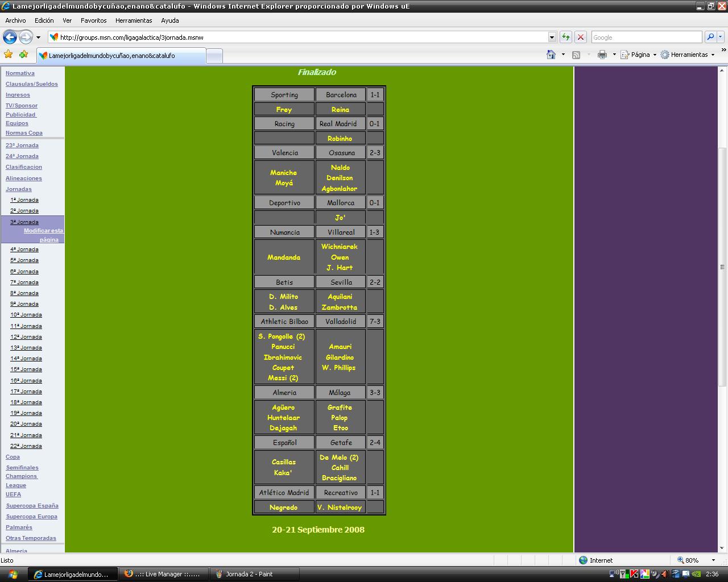Open the address bar history dropdown

(552, 38)
